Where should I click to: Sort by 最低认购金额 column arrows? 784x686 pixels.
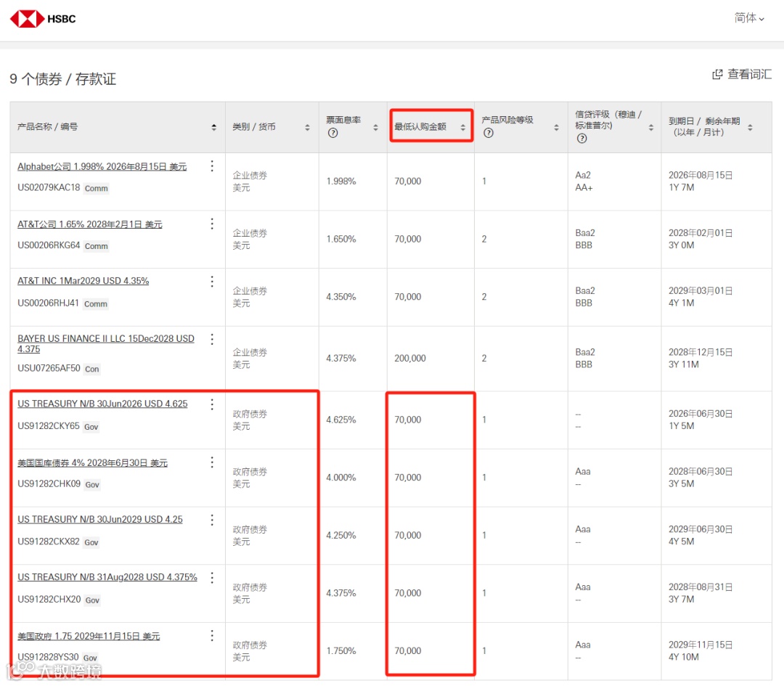[x=463, y=128]
